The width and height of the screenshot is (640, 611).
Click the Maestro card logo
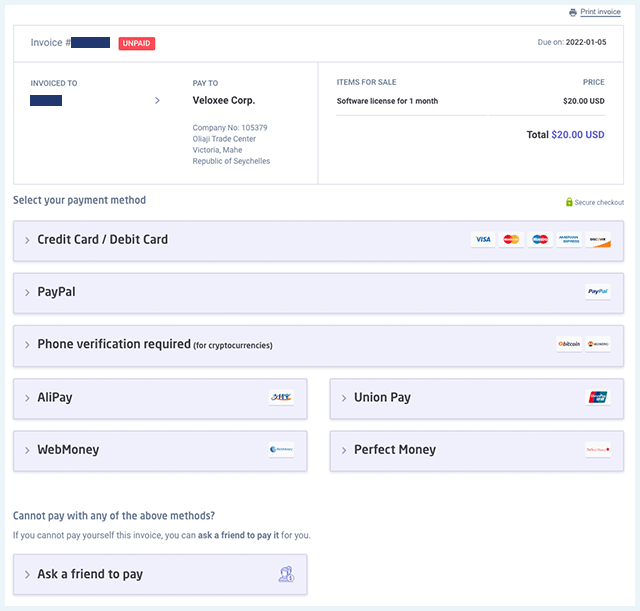(x=540, y=240)
